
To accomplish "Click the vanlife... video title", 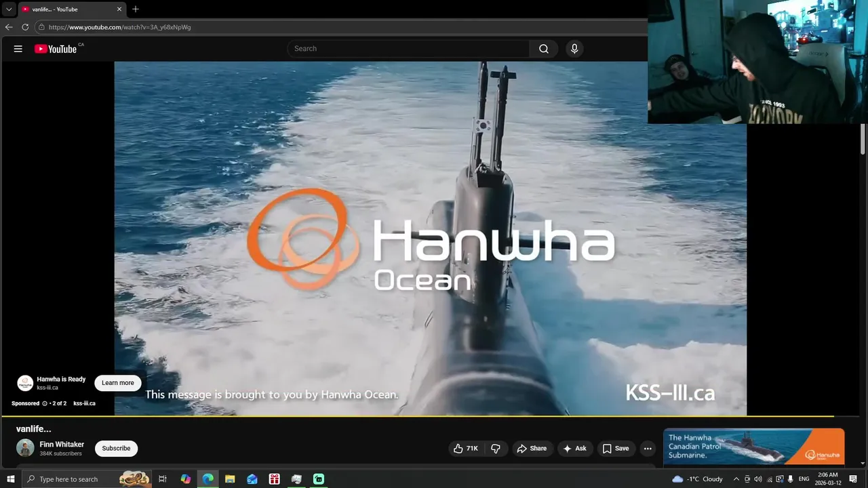I will coord(34,429).
